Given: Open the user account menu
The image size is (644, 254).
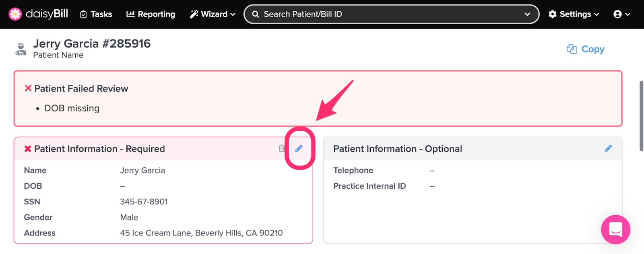Looking at the screenshot, I should coord(621,14).
